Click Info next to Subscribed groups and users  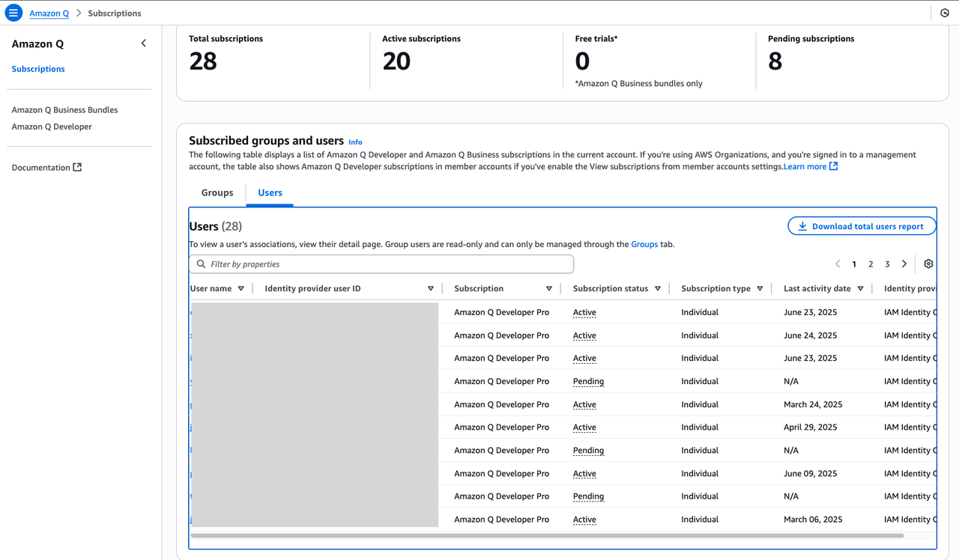355,141
